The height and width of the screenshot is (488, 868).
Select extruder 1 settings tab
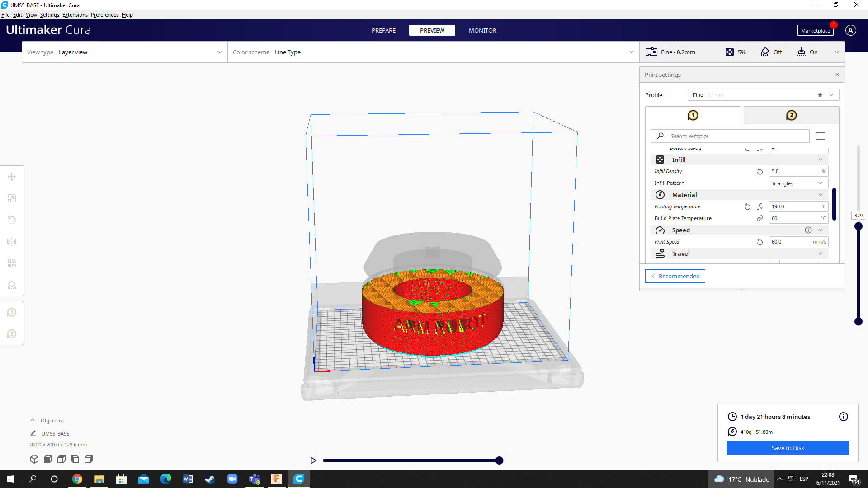pyautogui.click(x=693, y=115)
